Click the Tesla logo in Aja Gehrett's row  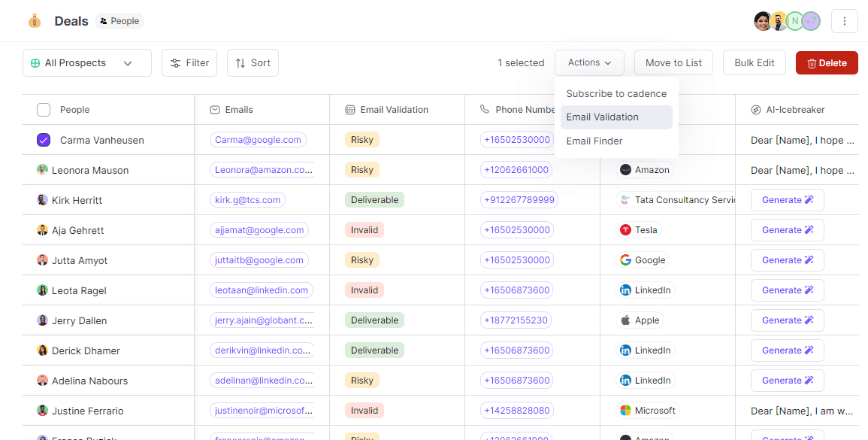[x=625, y=229]
